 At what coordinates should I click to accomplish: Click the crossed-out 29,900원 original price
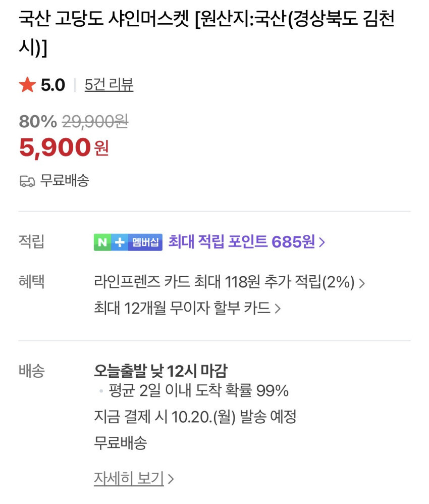95,121
